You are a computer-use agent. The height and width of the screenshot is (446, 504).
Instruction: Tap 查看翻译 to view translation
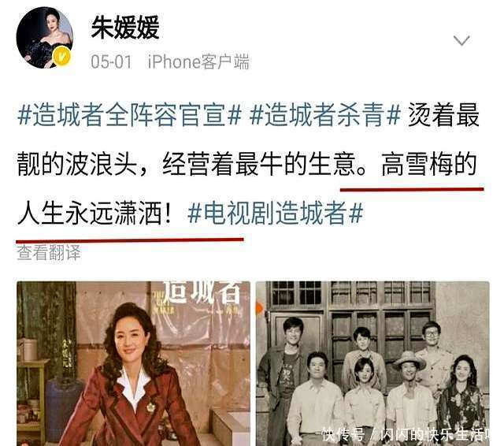[x=49, y=253]
